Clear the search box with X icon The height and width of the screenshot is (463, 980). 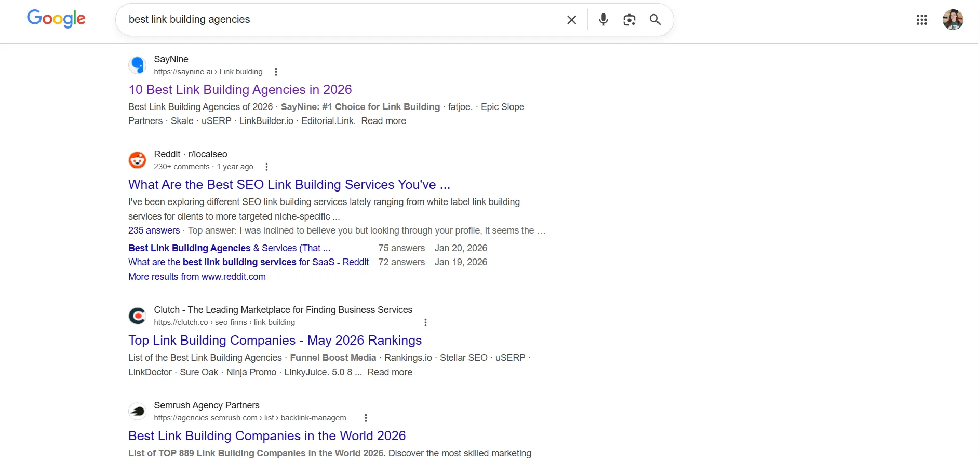point(572,20)
